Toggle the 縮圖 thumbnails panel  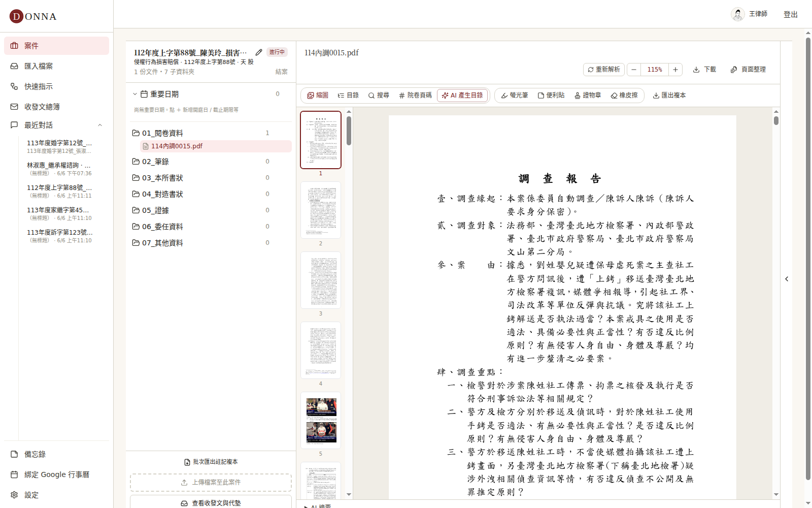click(x=318, y=96)
